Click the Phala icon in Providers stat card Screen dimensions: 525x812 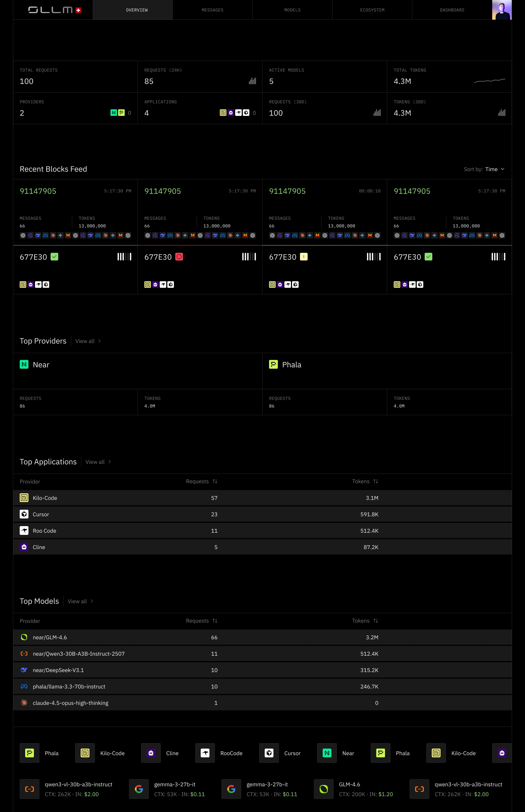pos(121,113)
